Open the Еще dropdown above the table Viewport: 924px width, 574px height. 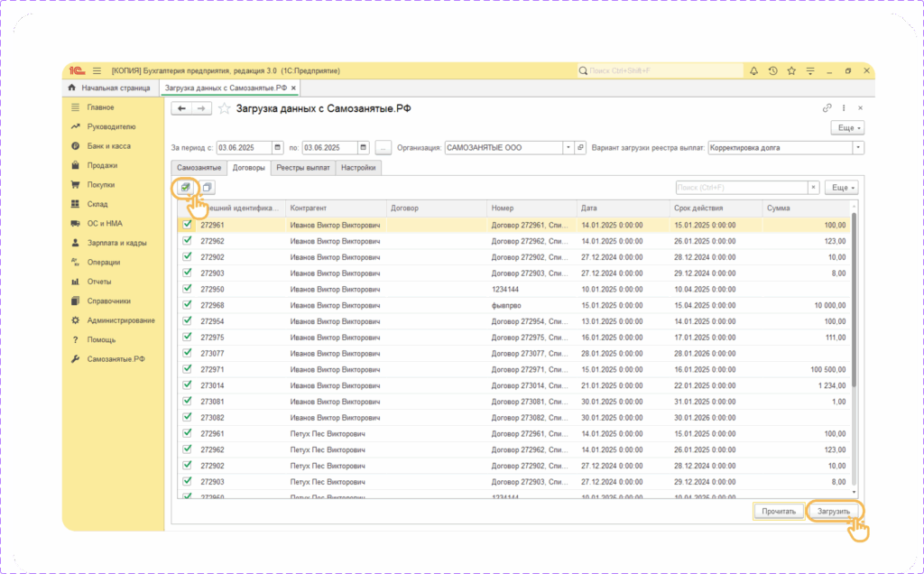coord(840,188)
